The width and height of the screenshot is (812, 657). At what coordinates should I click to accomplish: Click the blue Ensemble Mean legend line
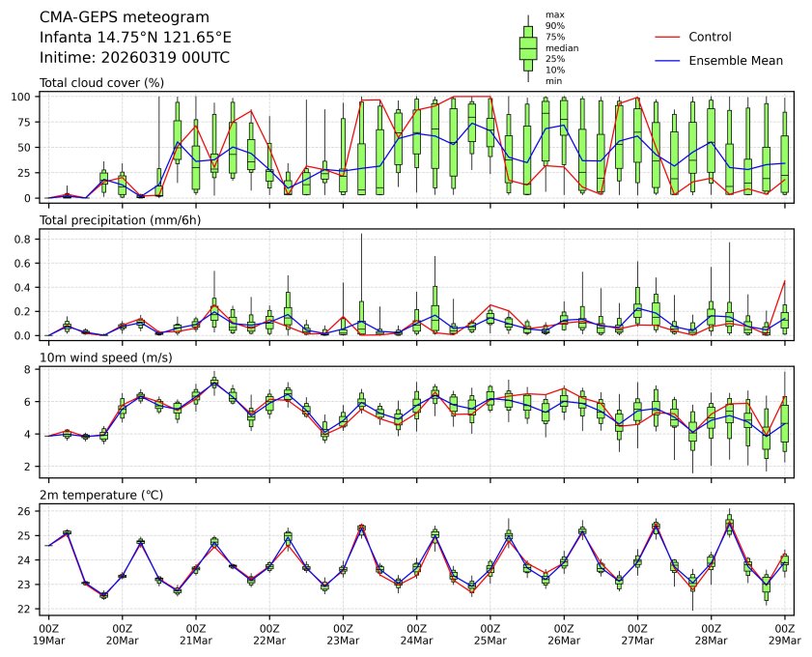click(x=668, y=60)
